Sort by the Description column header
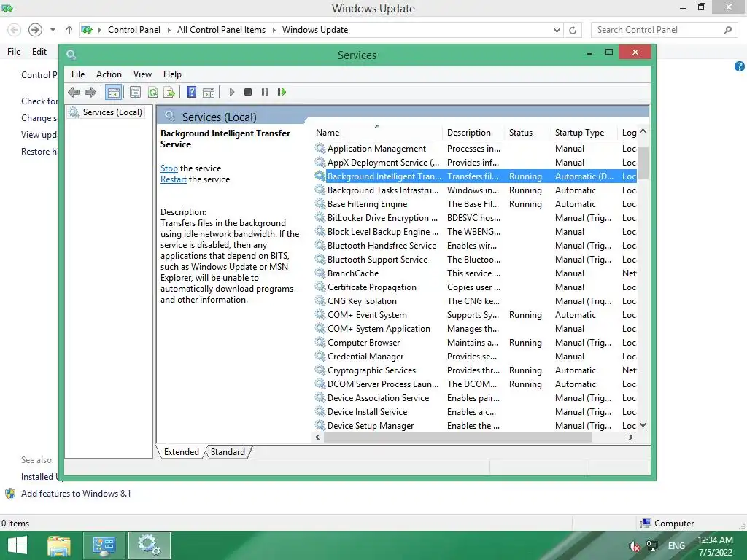 click(473, 133)
